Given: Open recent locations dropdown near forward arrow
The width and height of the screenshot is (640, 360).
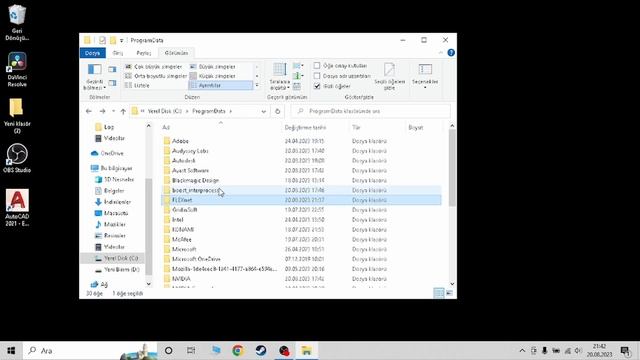Looking at the screenshot, I should click(x=113, y=111).
